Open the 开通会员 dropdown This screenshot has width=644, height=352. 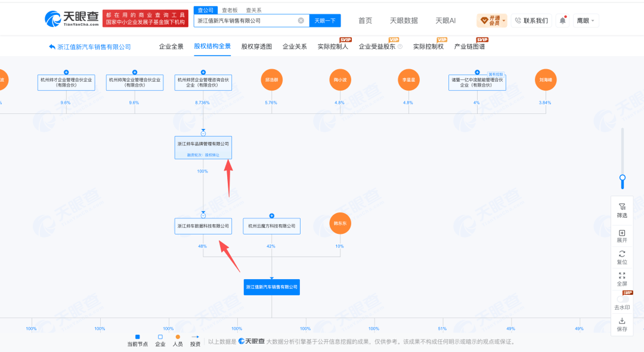point(492,20)
